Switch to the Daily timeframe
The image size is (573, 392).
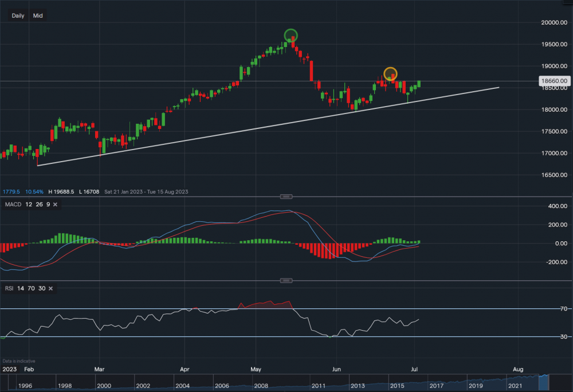[x=17, y=15]
